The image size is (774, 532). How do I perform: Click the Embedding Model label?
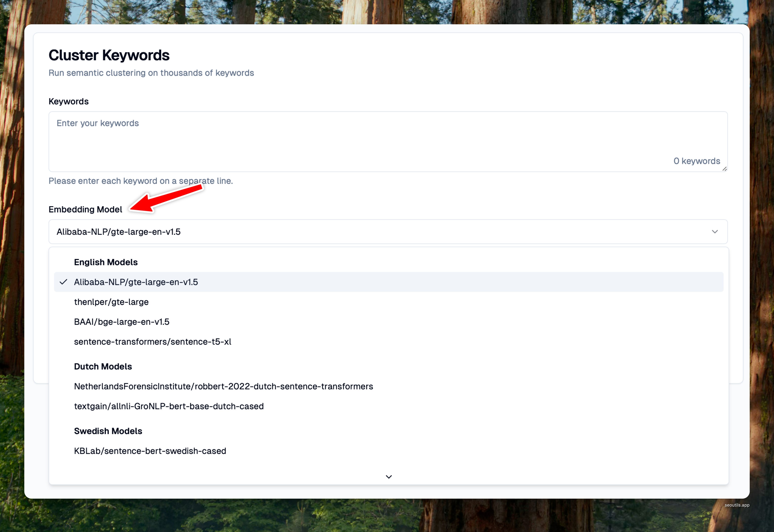(x=85, y=209)
